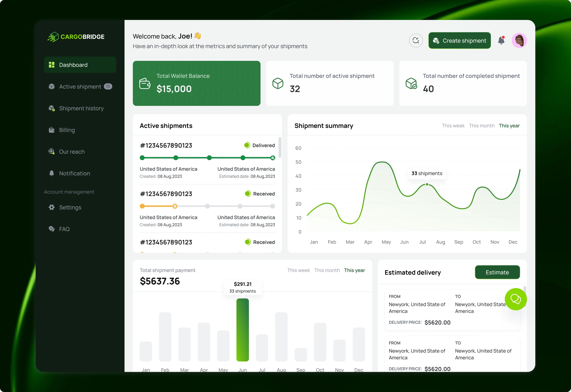
Task: Click the refresh icon near Create shipment
Action: (x=416, y=40)
